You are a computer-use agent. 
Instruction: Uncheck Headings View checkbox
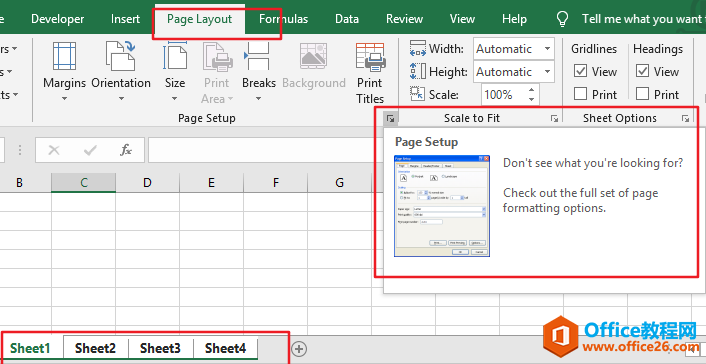click(643, 71)
